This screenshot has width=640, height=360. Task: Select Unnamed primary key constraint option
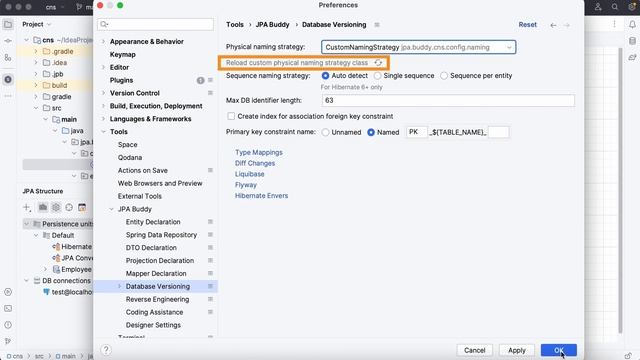tap(325, 133)
